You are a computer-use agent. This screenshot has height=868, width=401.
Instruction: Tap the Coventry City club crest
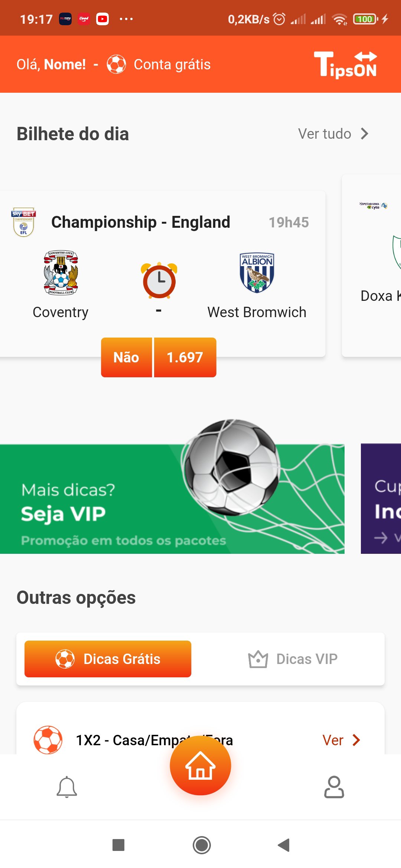pyautogui.click(x=61, y=273)
